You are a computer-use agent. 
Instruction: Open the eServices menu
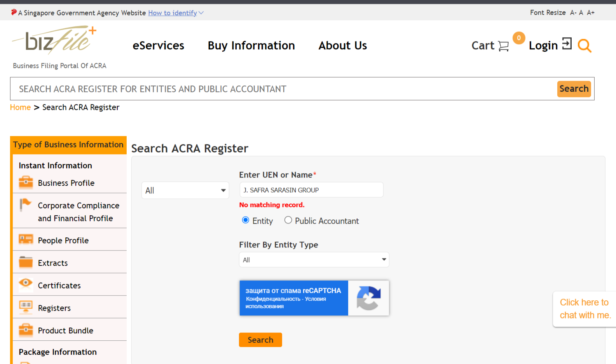158,45
